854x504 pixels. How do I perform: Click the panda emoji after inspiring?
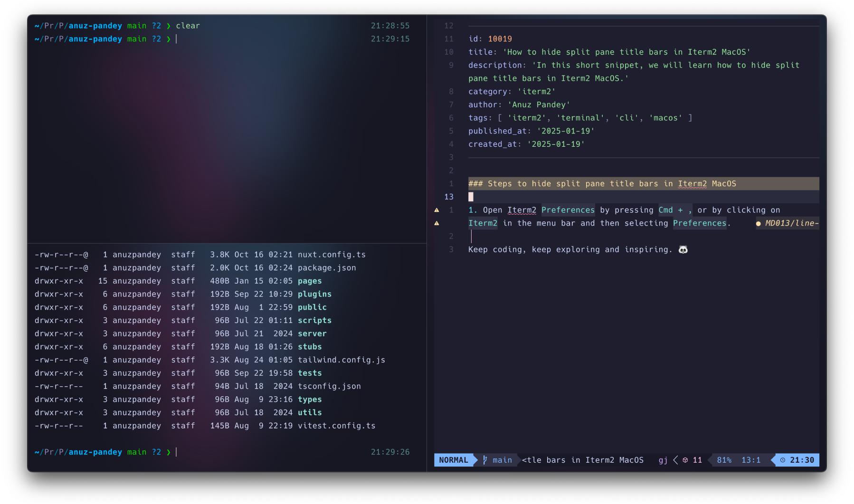683,249
